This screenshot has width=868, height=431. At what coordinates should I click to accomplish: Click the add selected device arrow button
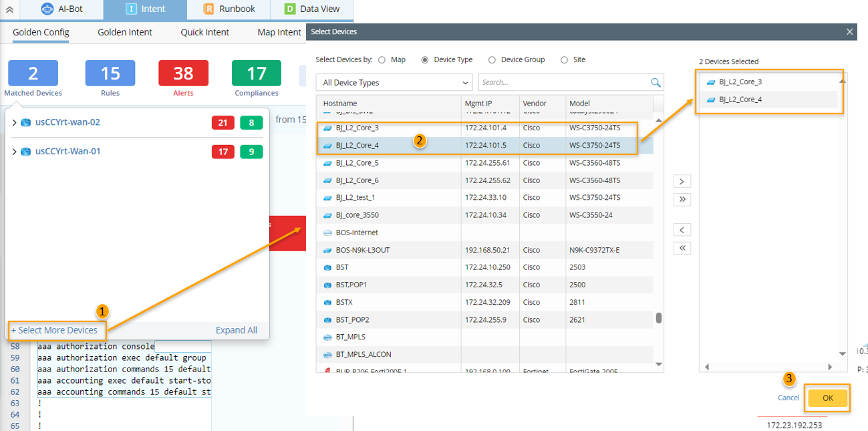coord(682,182)
